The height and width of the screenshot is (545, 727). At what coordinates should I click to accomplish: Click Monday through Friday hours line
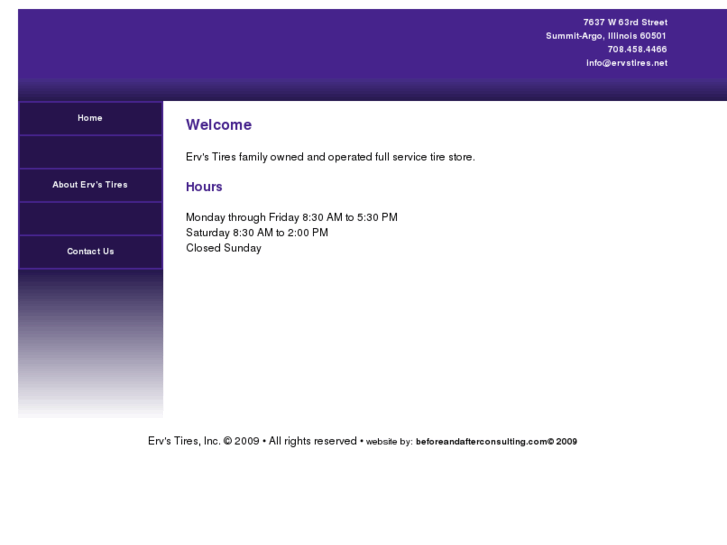click(x=292, y=218)
